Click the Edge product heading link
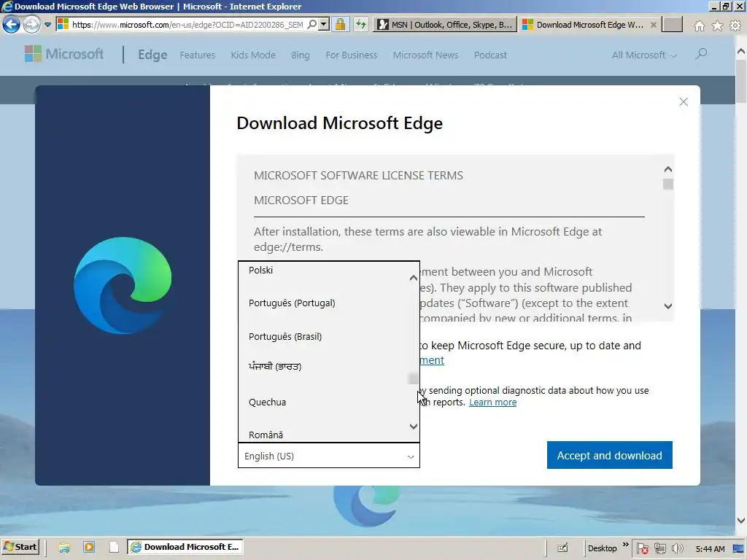The width and height of the screenshot is (747, 560). pos(152,55)
